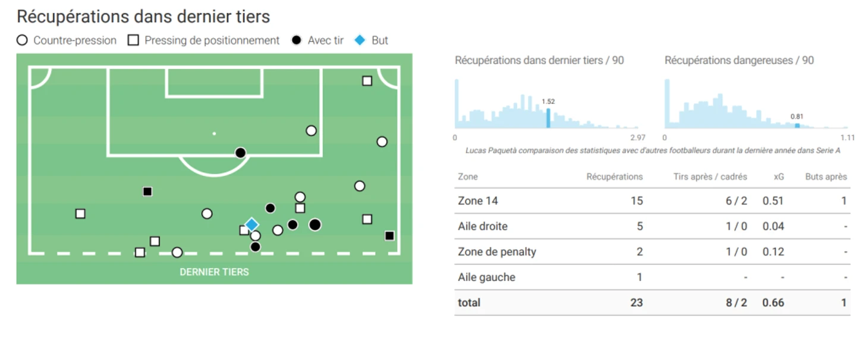Select the Pressing de positionnement legend square

tap(134, 40)
